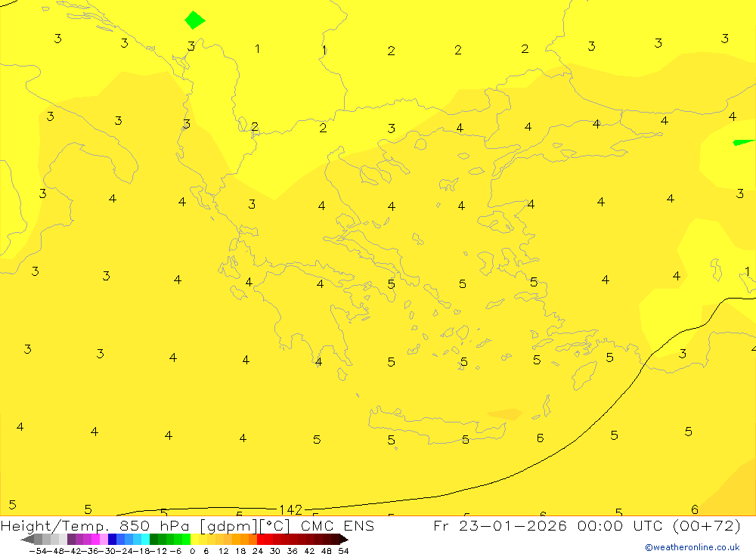756x554 pixels.
Task: Select the Fr 23-01-2026 date text
Action: [500, 526]
